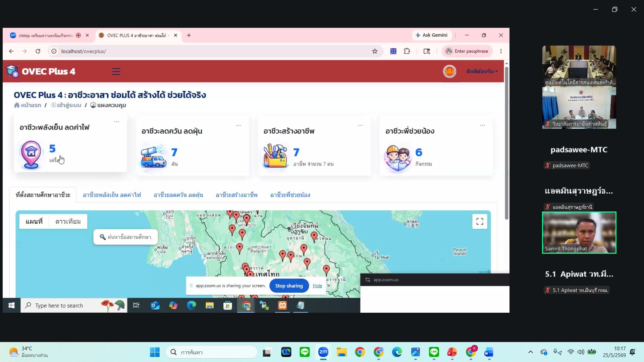Click the round emblem avatar in header
Image resolution: width=644 pixels, height=362 pixels.
[449, 71]
